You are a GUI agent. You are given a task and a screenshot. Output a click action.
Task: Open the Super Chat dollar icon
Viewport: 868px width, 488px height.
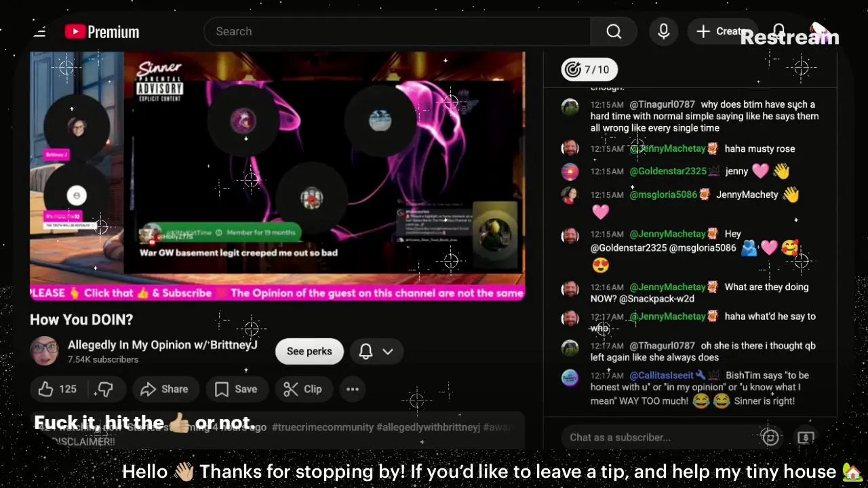click(806, 437)
